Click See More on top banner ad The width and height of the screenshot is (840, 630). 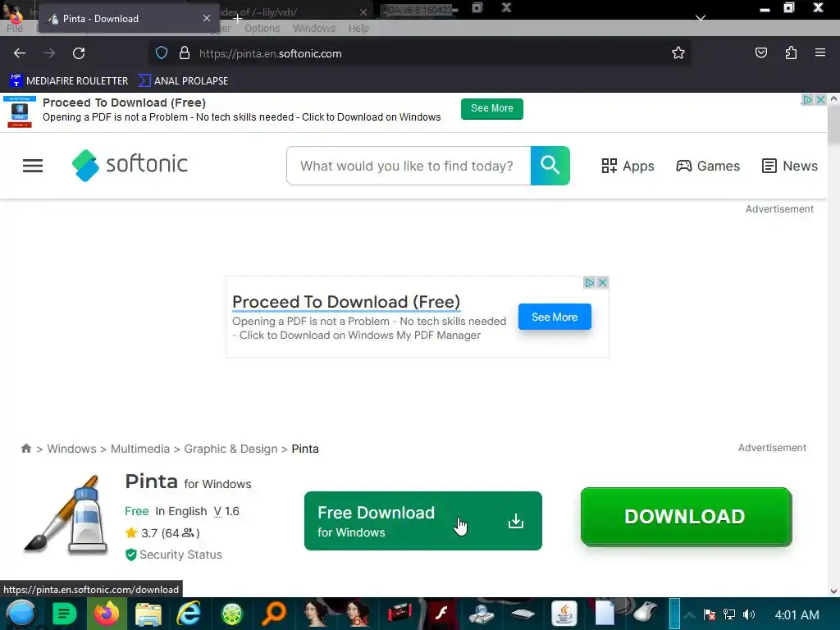(x=492, y=108)
